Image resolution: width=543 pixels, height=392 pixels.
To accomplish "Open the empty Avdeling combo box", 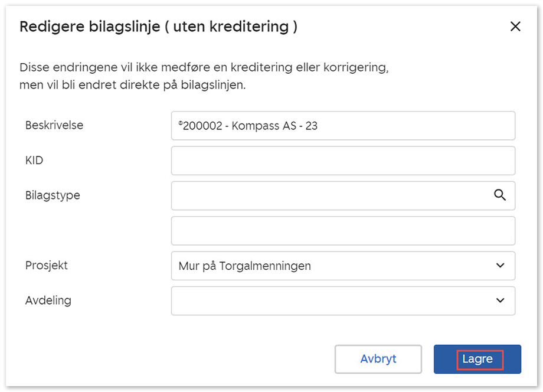I will pos(331,300).
